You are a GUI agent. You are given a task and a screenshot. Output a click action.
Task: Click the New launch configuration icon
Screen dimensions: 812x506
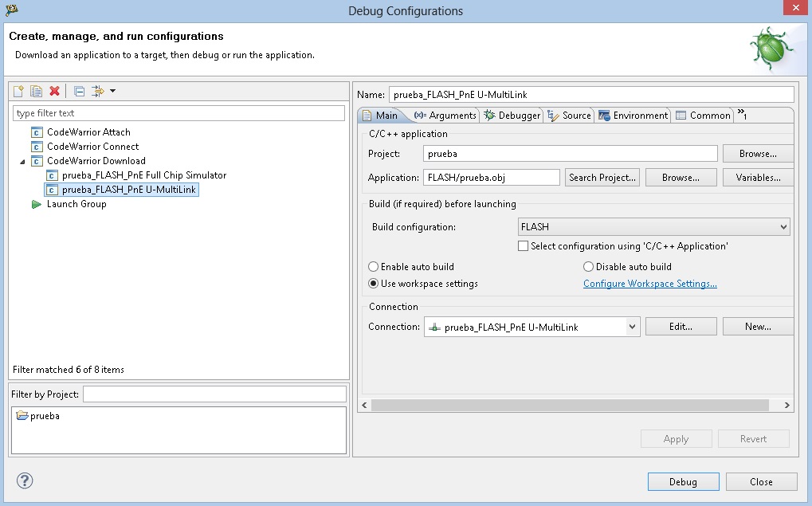(19, 91)
